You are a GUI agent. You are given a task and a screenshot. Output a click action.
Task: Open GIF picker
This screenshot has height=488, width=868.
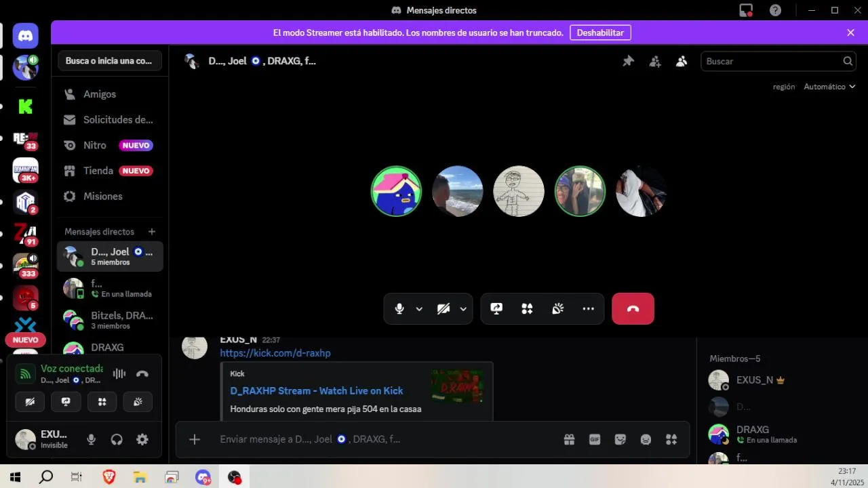click(595, 440)
